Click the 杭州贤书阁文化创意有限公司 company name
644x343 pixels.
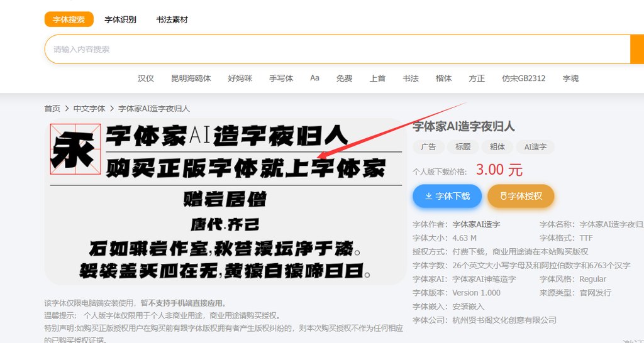coord(504,320)
